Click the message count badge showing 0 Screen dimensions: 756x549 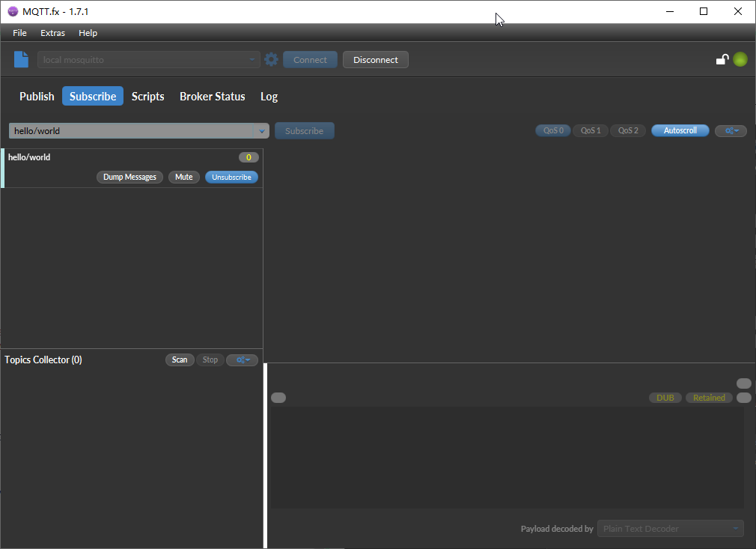click(249, 157)
